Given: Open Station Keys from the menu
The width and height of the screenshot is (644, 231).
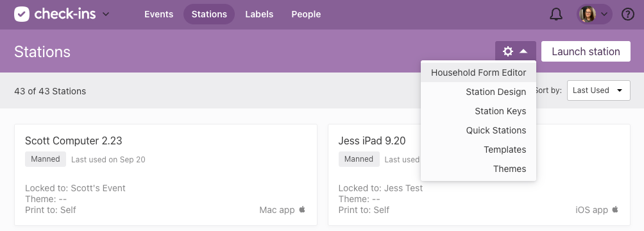Looking at the screenshot, I should click(x=479, y=111).
